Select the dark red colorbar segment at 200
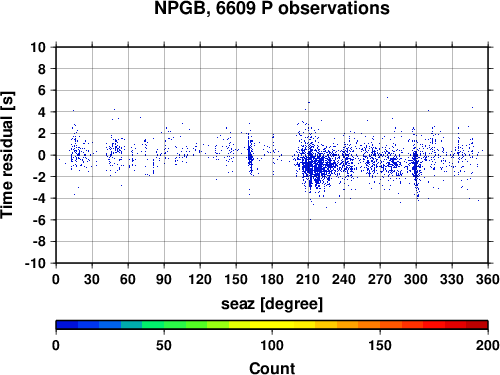500x375 pixels. [x=477, y=325]
